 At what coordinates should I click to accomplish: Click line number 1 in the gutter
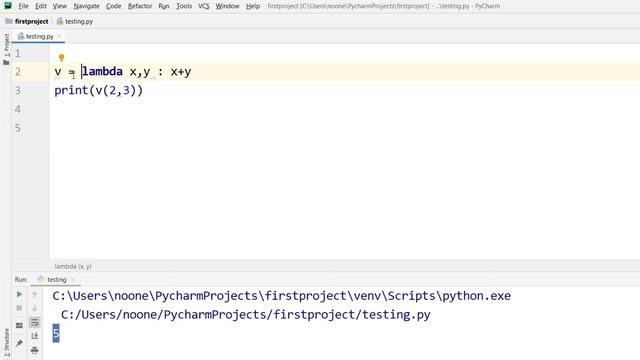(x=18, y=53)
